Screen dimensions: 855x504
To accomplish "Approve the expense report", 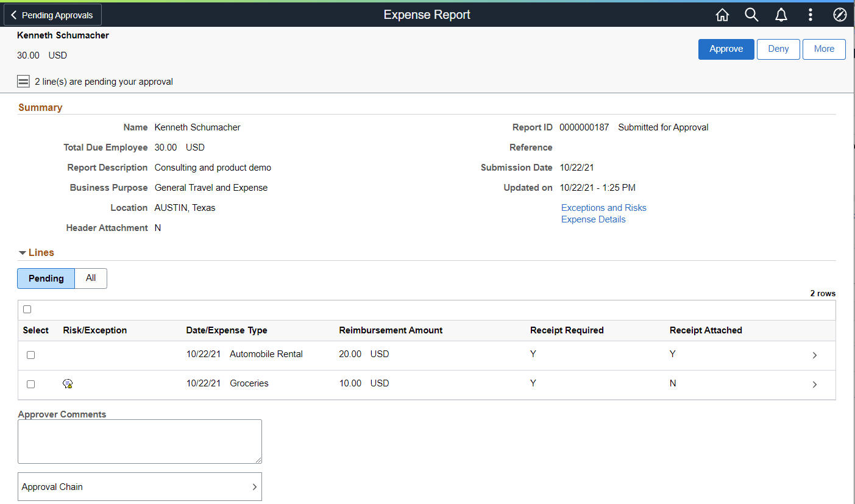I will pos(726,49).
